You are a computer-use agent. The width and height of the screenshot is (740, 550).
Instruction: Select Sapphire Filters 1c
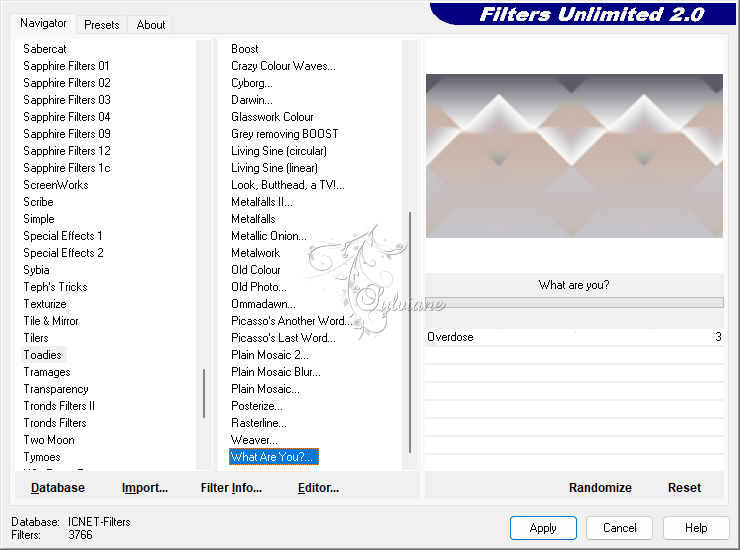click(67, 168)
